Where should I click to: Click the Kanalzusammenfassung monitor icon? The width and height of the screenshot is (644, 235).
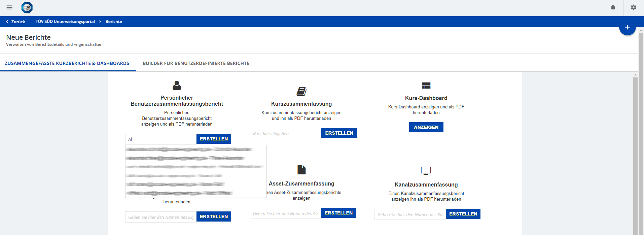tap(426, 171)
